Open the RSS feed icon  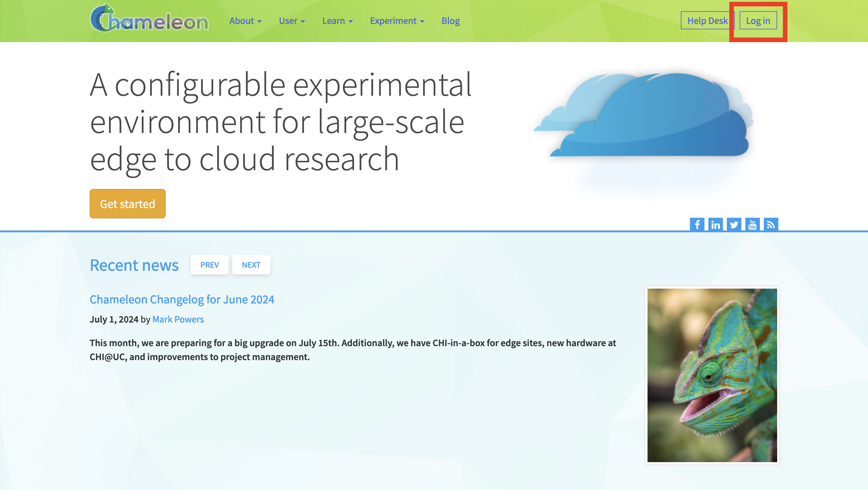[x=771, y=224]
